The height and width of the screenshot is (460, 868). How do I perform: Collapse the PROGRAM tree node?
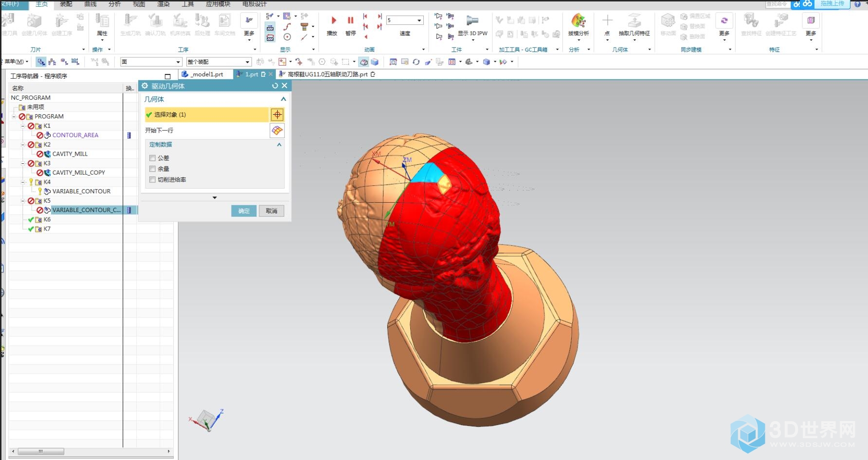coord(14,117)
